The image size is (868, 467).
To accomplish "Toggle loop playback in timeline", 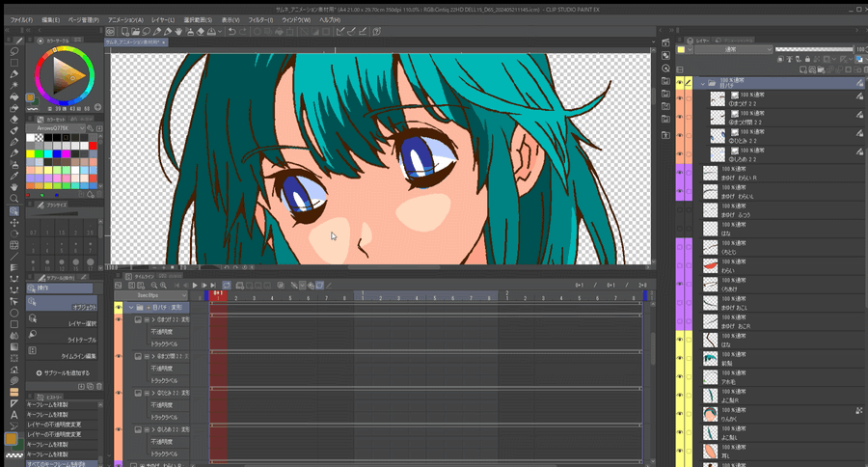I will [226, 286].
